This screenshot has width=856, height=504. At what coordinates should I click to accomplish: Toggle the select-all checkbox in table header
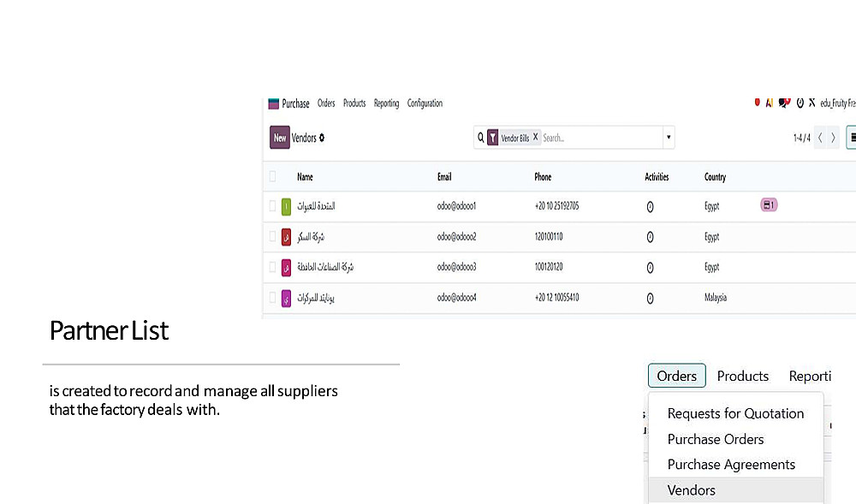[273, 177]
